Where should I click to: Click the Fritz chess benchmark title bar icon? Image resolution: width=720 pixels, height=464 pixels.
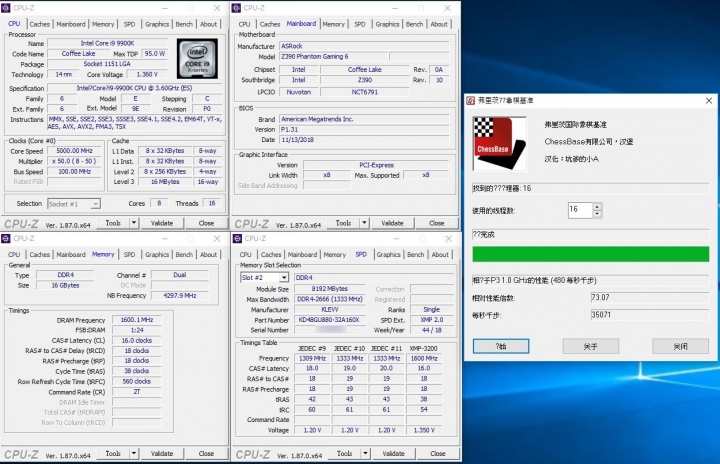pos(471,101)
